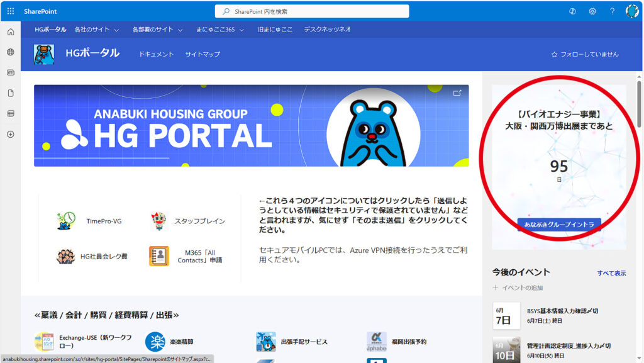Open the account profile picture
The width and height of the screenshot is (644, 363).
(631, 11)
